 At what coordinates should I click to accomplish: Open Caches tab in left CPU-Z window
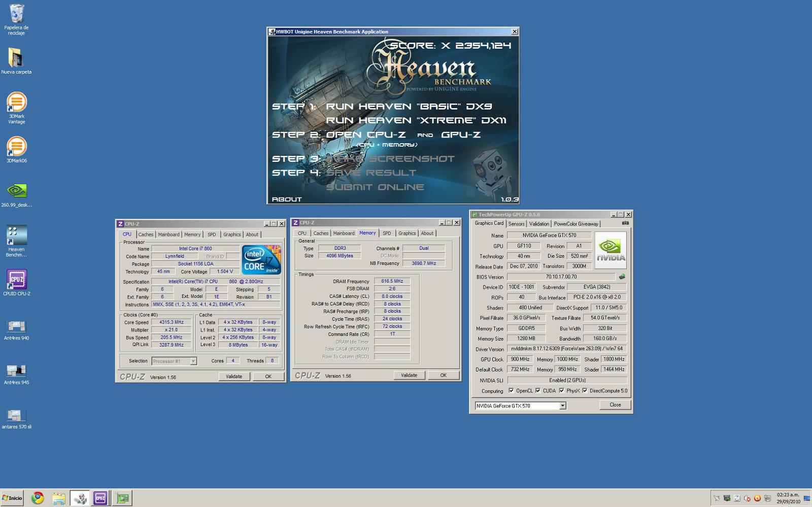(x=146, y=234)
